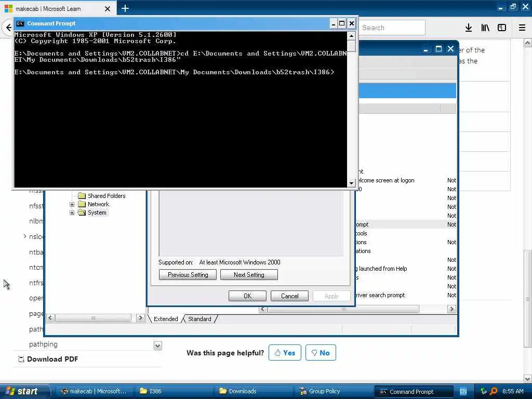Click thumbs-down No feedback button
532x399 pixels.
[x=321, y=353]
